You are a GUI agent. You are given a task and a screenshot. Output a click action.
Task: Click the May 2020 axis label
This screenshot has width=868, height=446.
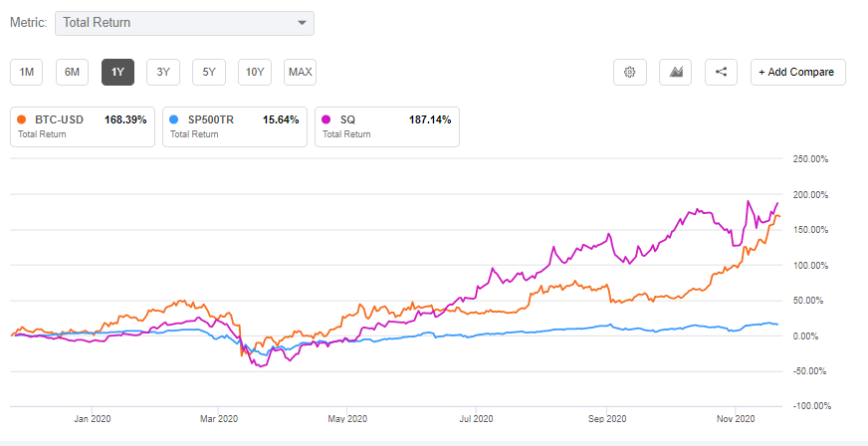[347, 419]
